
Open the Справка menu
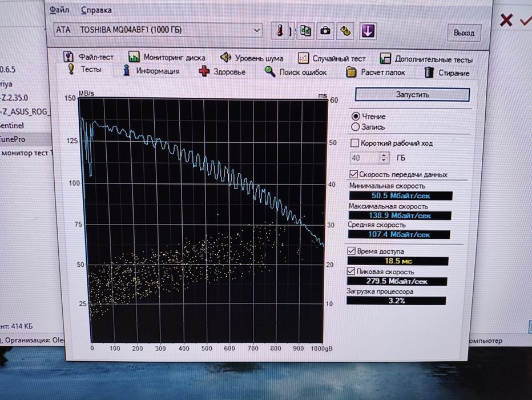click(96, 10)
